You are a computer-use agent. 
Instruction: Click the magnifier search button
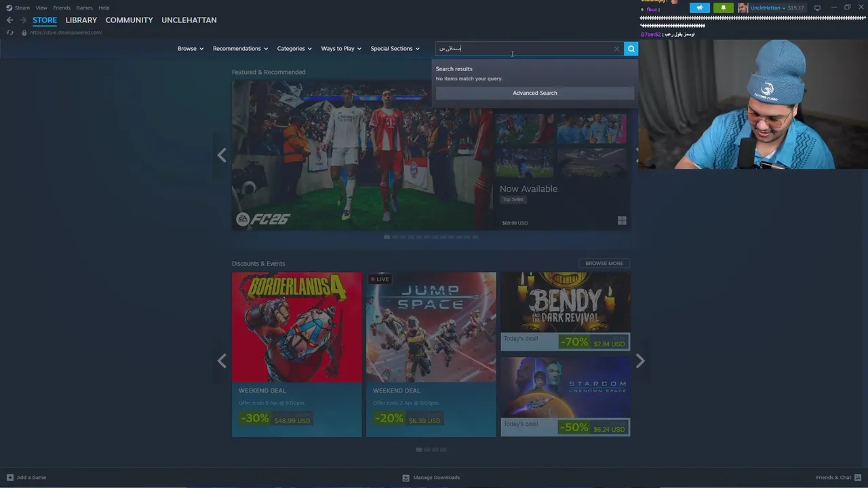click(x=631, y=49)
